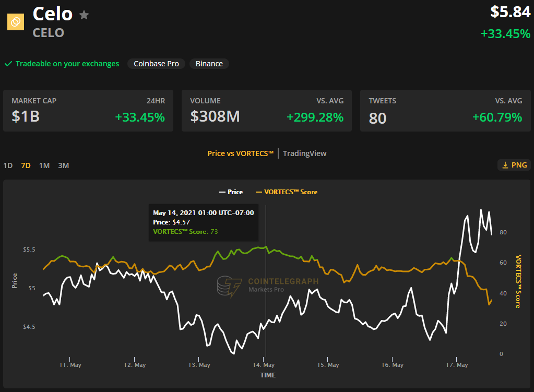This screenshot has height=392, width=534.
Task: Select the 1D time range
Action: tap(8, 165)
